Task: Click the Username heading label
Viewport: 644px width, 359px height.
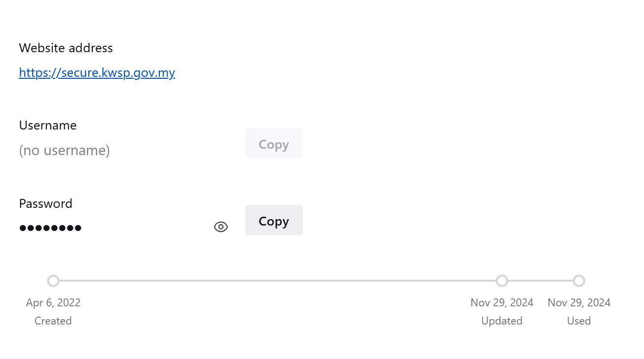Action: [x=48, y=125]
